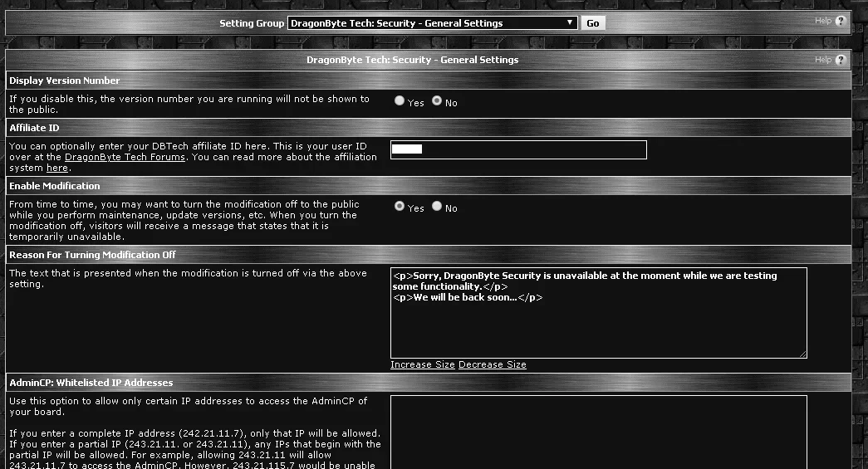Screen dimensions: 868x469
Task: Click Reason For Turning Modification Off heading
Action: tap(92, 255)
